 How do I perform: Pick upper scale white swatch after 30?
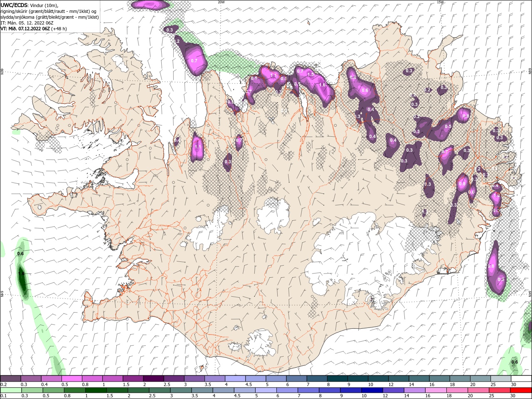click(x=522, y=379)
